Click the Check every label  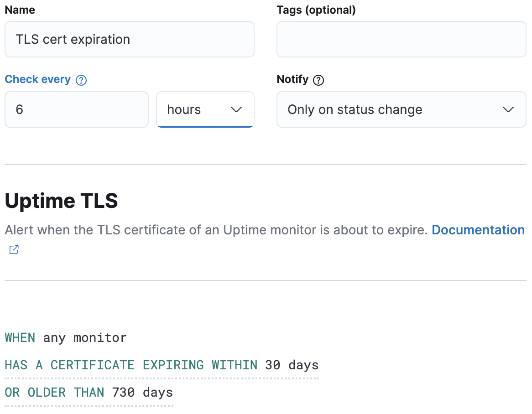37,79
